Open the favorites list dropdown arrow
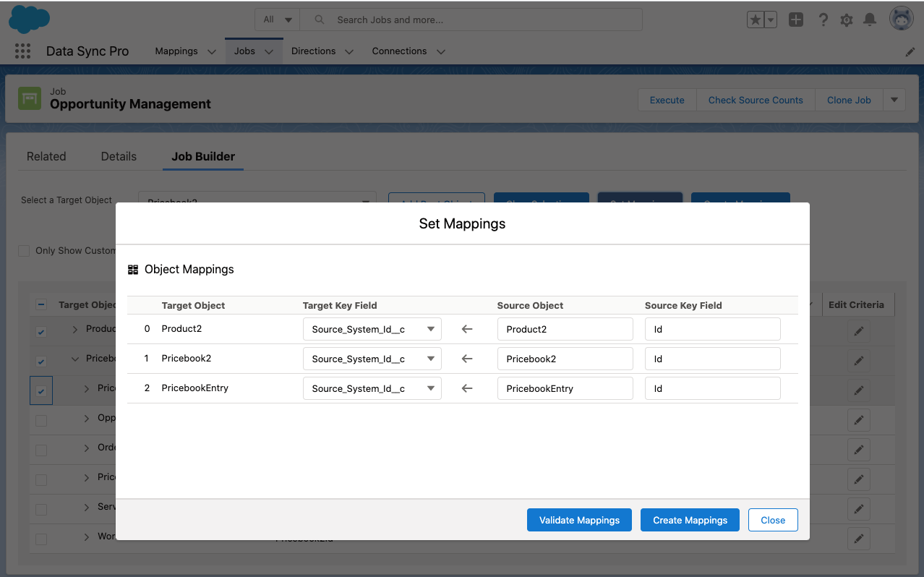 tap(771, 20)
